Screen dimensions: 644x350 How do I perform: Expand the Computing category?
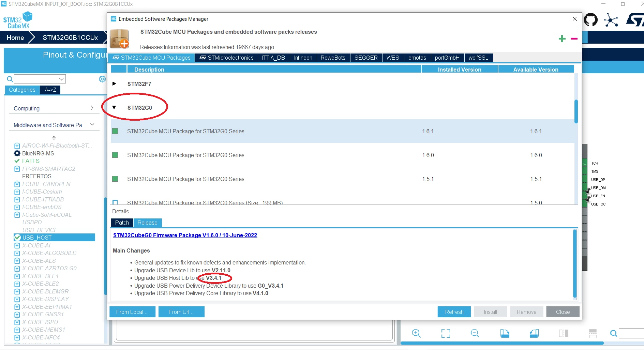coord(92,108)
